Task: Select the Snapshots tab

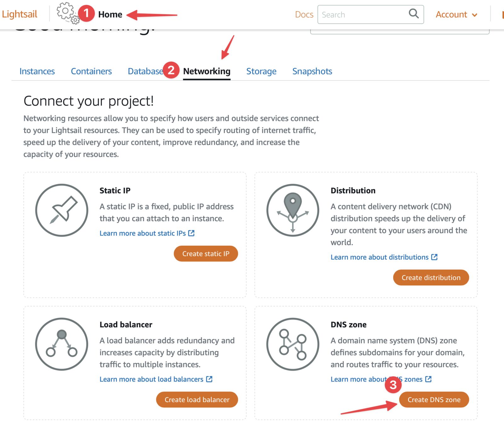Action: 312,71
